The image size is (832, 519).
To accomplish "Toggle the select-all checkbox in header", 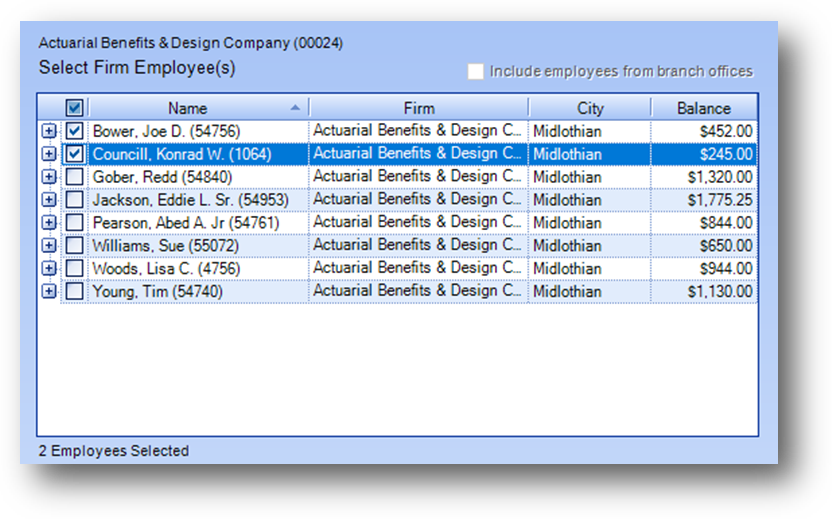I will (75, 108).
